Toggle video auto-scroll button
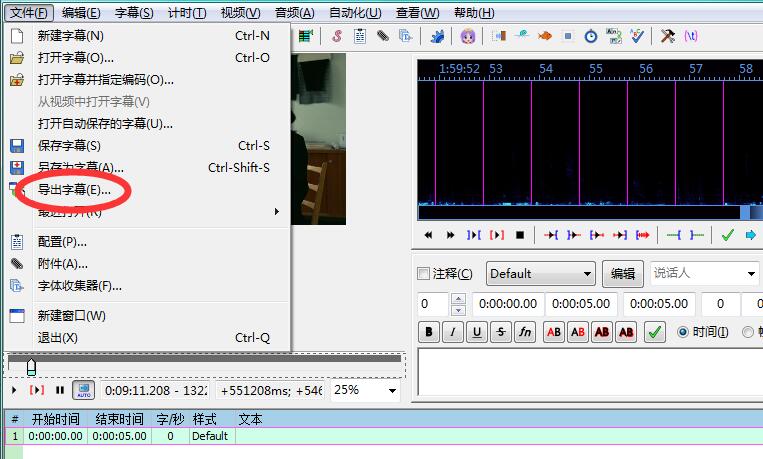The width and height of the screenshot is (763, 459). tap(84, 390)
